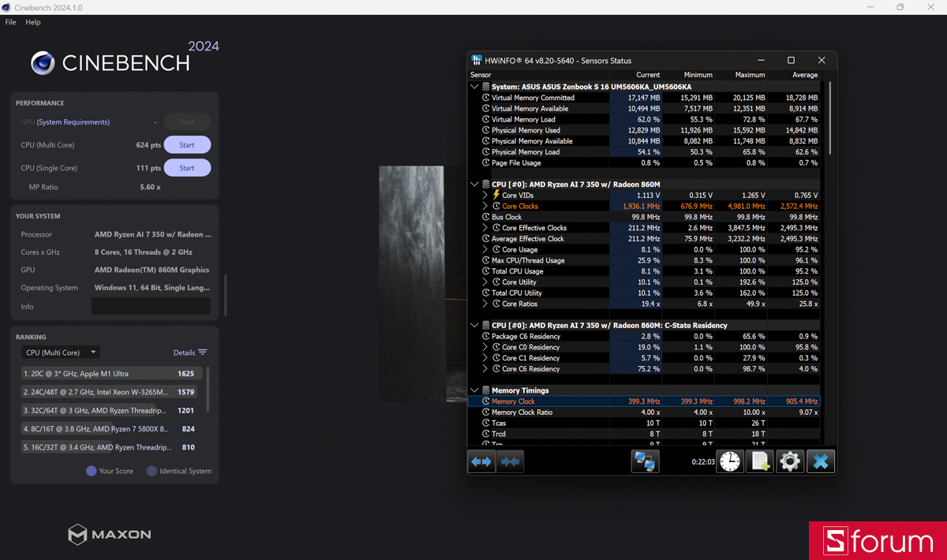
Task: Click the Info text field
Action: pyautogui.click(x=151, y=306)
